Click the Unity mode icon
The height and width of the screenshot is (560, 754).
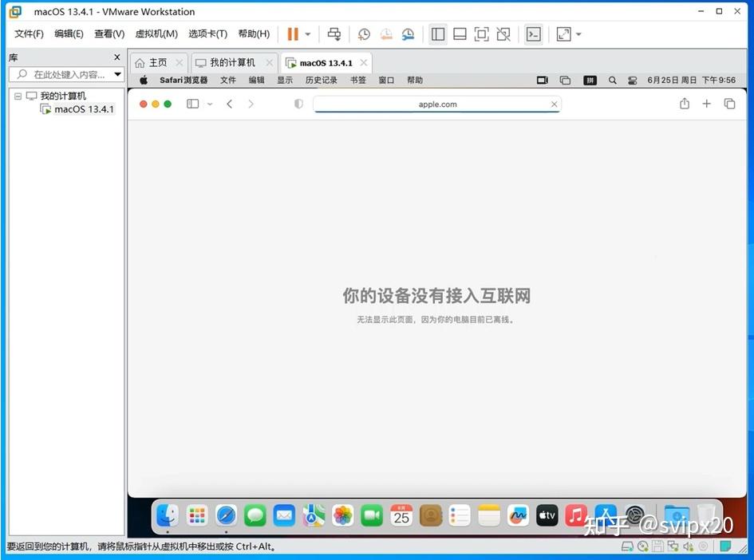[x=503, y=34]
